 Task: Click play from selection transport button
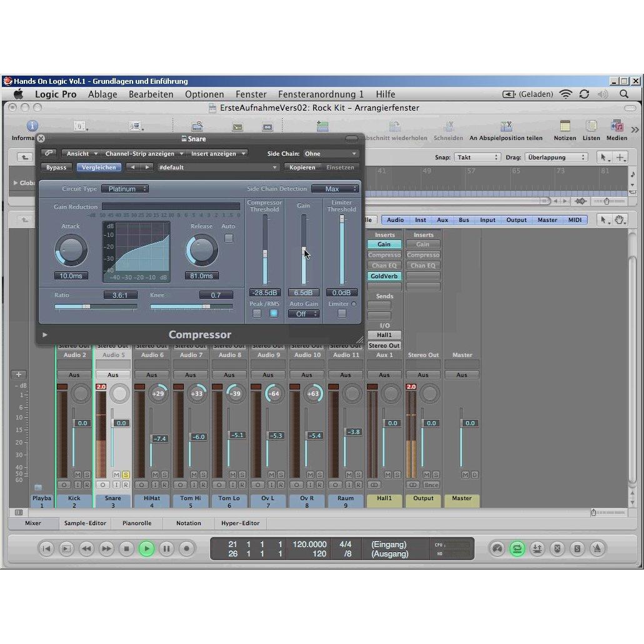(66, 548)
